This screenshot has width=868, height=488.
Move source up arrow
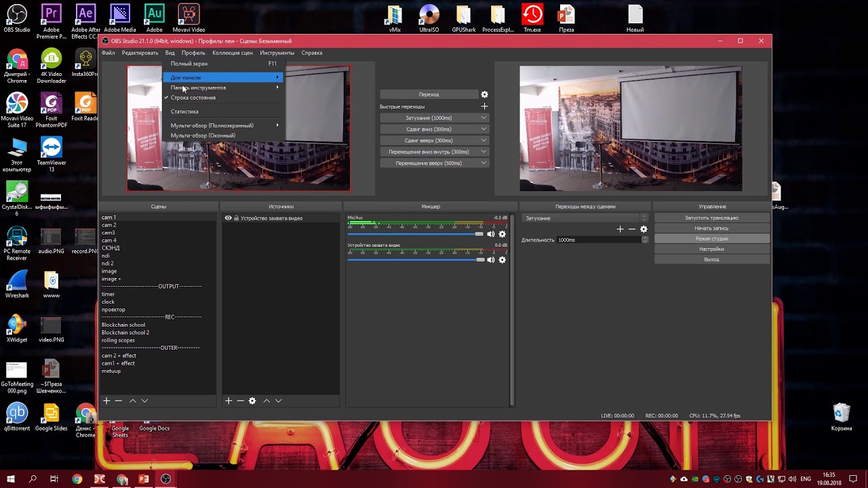click(x=267, y=401)
